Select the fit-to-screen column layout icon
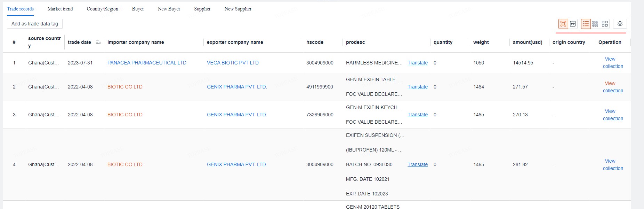This screenshot has width=644, height=209. pos(563,24)
